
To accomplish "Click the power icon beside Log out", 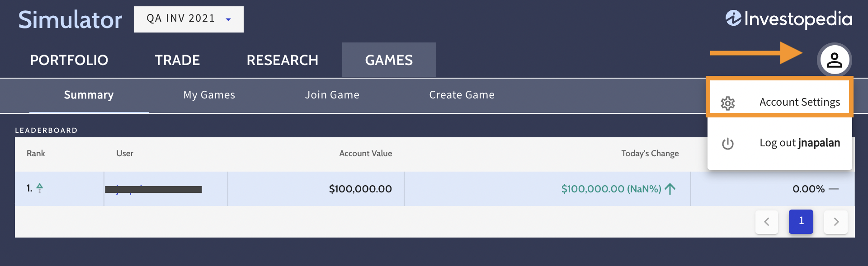I will pyautogui.click(x=728, y=144).
